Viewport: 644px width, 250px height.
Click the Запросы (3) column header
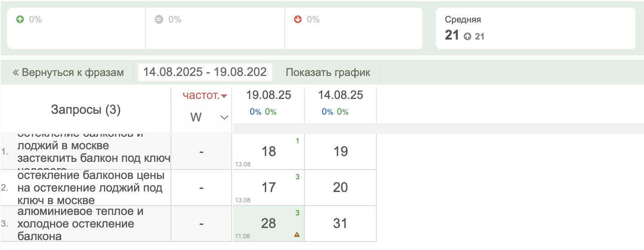[86, 110]
